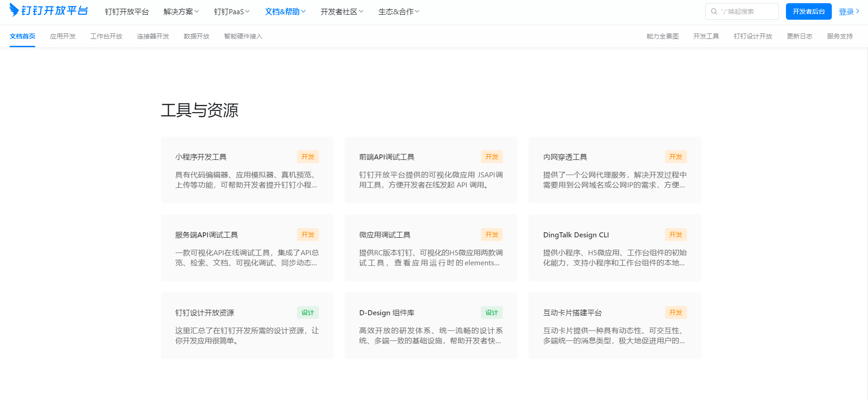Click 开发 tag on 前端API调试工具 card
868x400 pixels.
click(x=492, y=157)
